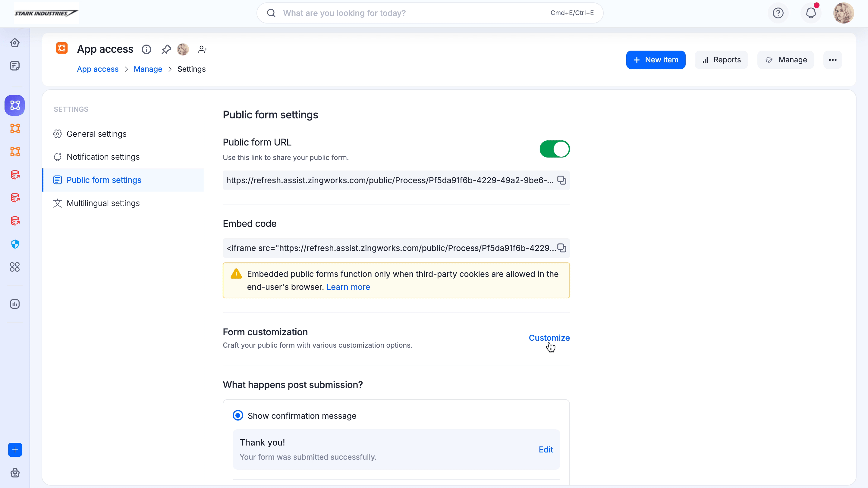Open the help question mark icon
This screenshot has width=868, height=488.
pos(778,13)
